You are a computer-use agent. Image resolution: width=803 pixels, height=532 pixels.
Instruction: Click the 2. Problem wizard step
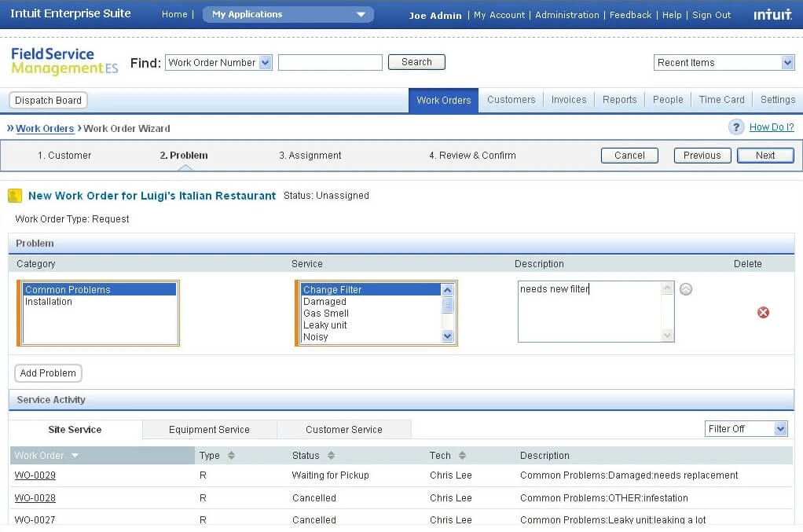coord(184,156)
